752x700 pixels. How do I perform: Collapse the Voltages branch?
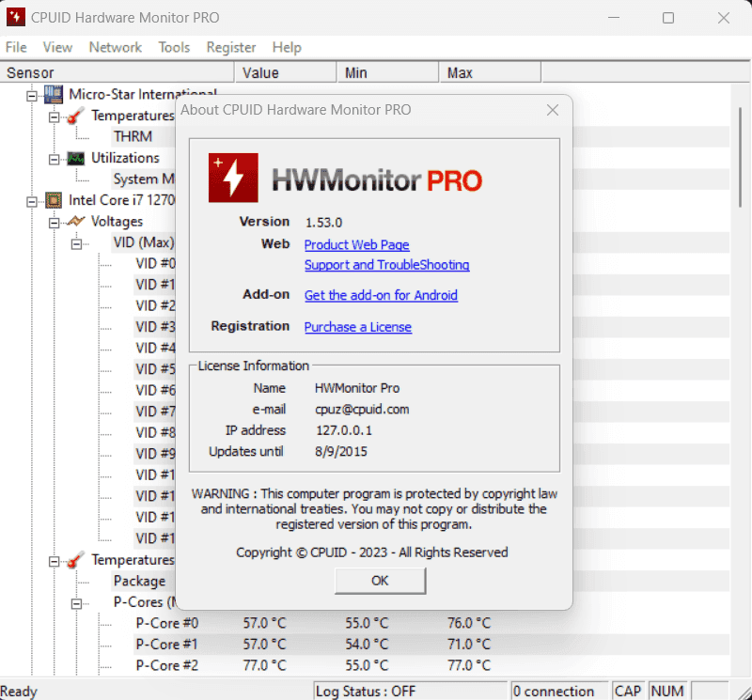pyautogui.click(x=55, y=223)
